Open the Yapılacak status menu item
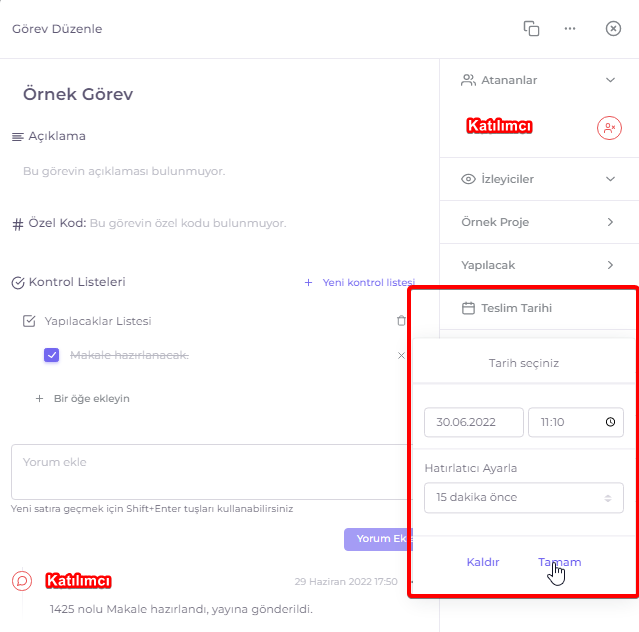The width and height of the screenshot is (639, 632). tap(539, 265)
